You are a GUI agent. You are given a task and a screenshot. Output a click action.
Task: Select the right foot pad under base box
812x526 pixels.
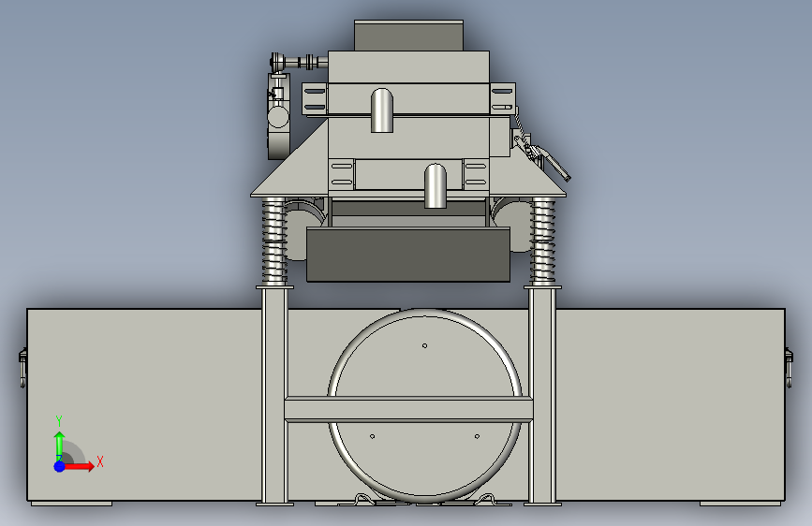click(x=741, y=504)
